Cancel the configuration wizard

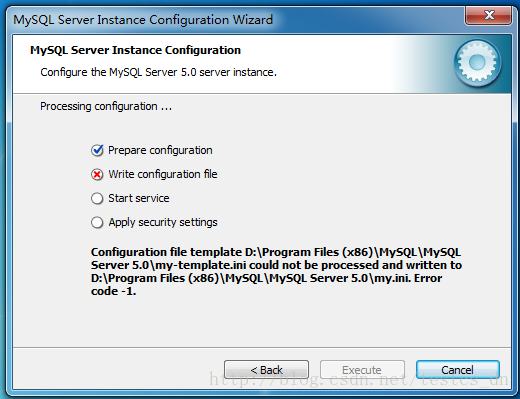pyautogui.click(x=458, y=370)
